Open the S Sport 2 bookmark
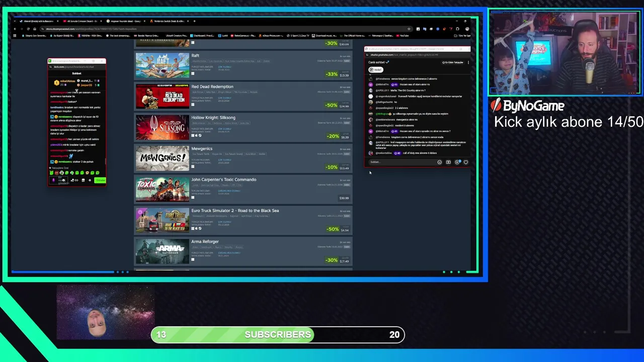This screenshot has height=362, width=644. 299,36
